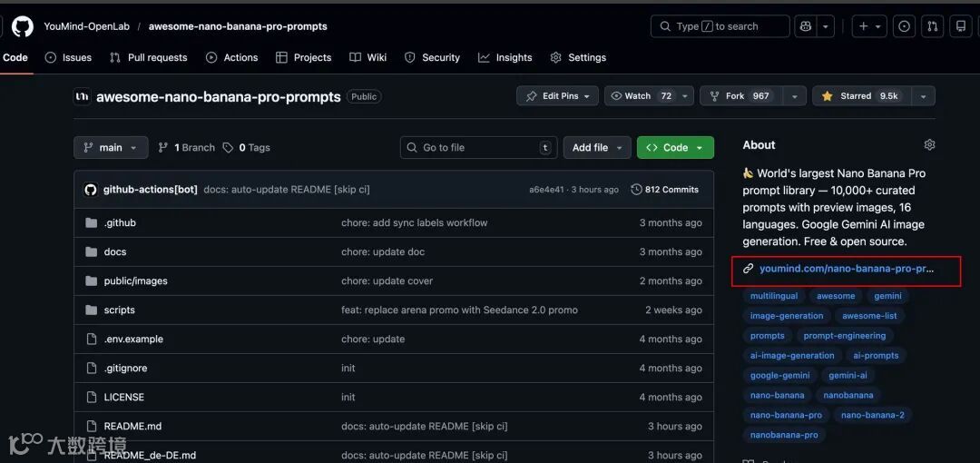Switch to the Pull requests tab
Image resolution: width=980 pixels, height=463 pixels.
[x=149, y=57]
